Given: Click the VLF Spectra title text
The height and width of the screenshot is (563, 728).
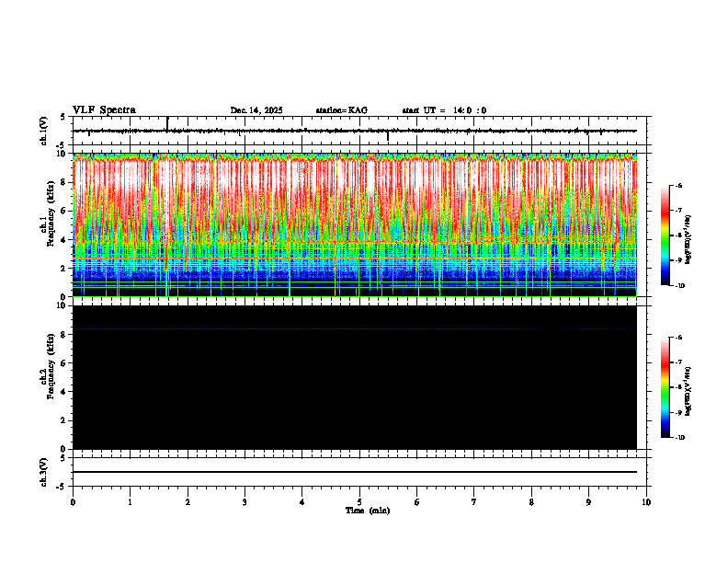Looking at the screenshot, I should coord(104,110).
